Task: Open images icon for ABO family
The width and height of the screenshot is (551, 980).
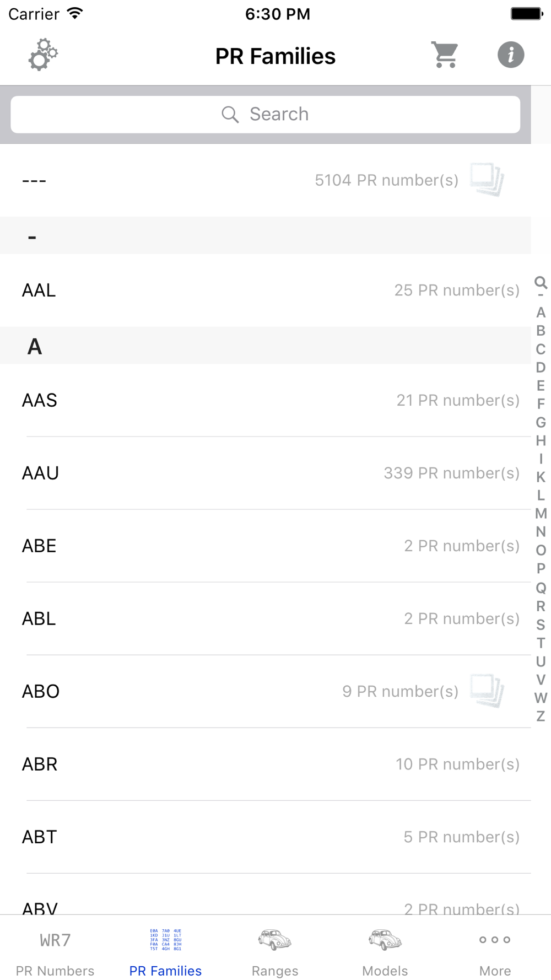Action: point(487,691)
